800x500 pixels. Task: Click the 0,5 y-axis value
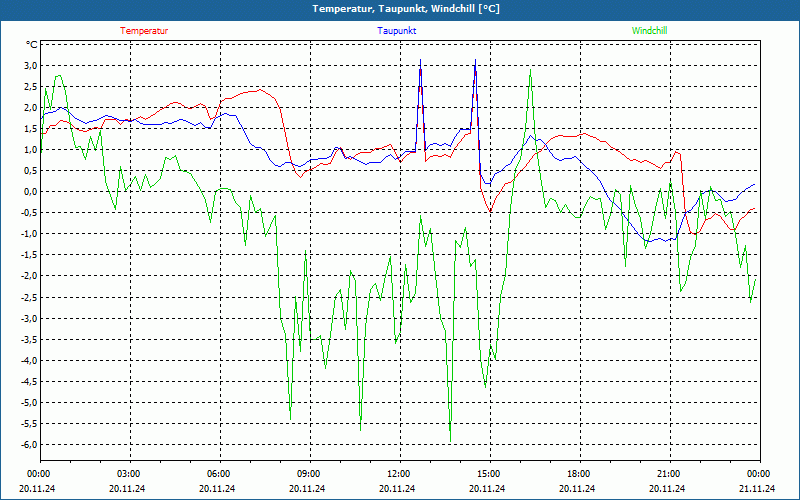point(31,171)
